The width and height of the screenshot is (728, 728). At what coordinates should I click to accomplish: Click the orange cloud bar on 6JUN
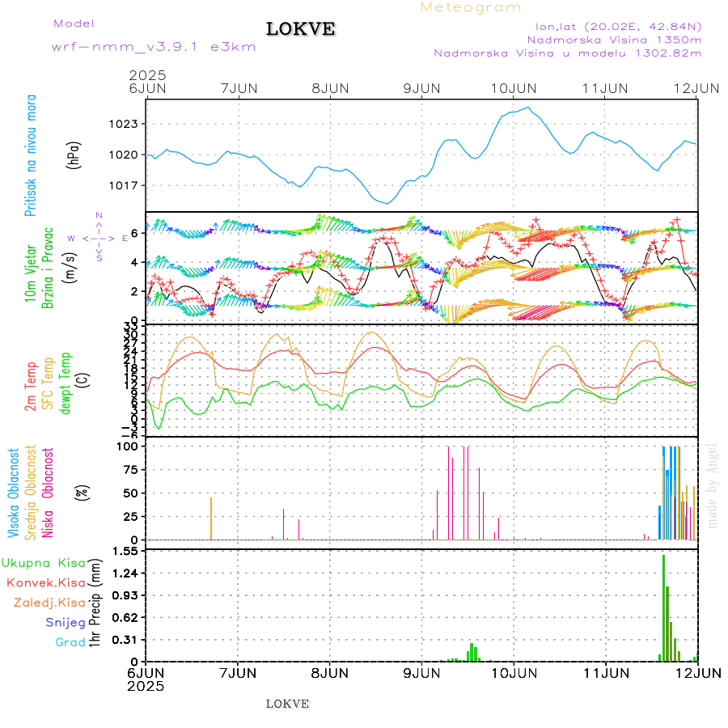point(211,518)
